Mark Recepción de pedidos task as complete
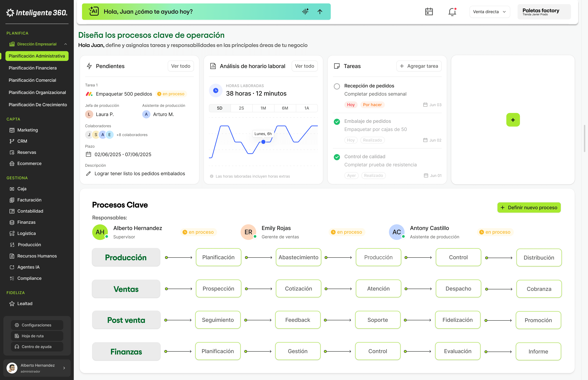Screen dimensions: 588x380 337,86
